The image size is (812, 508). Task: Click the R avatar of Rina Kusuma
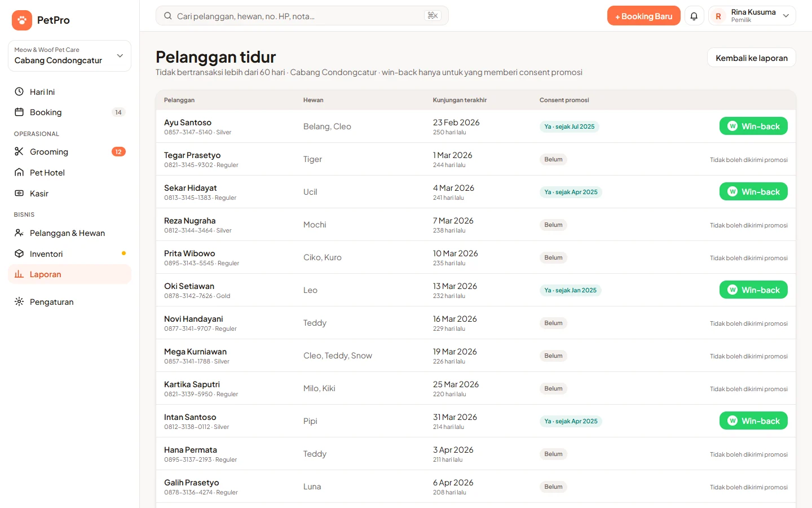click(718, 16)
